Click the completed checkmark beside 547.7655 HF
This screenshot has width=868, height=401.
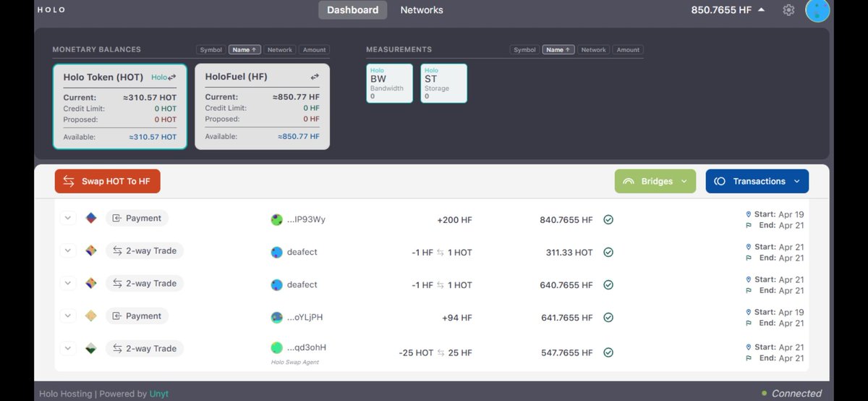[x=608, y=353]
